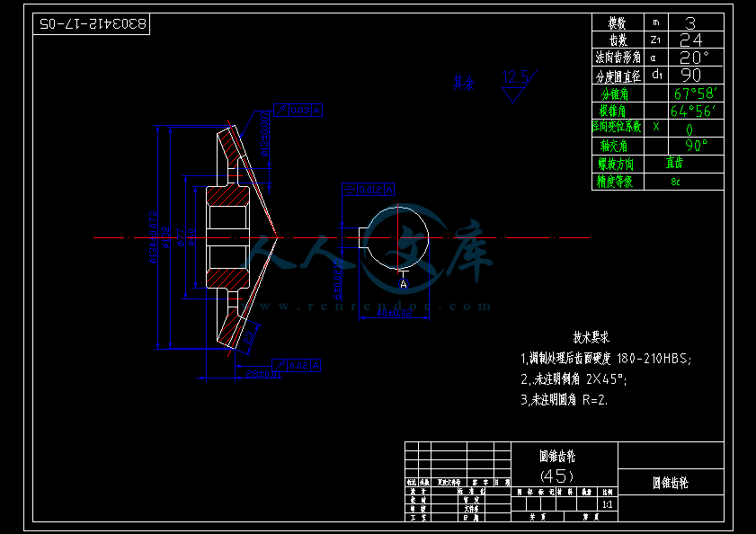Click the pitch cone angle value 67°58'
This screenshot has width=756, height=534.
tap(695, 93)
